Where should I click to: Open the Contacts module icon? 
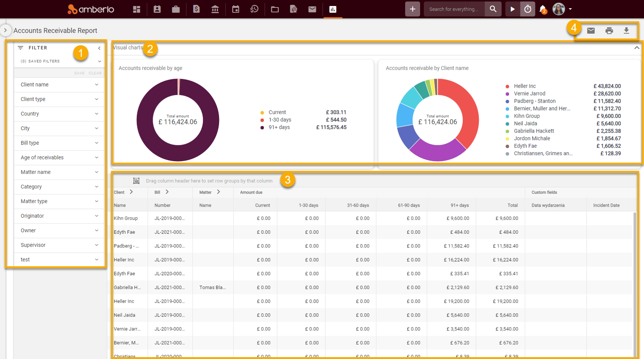[157, 9]
